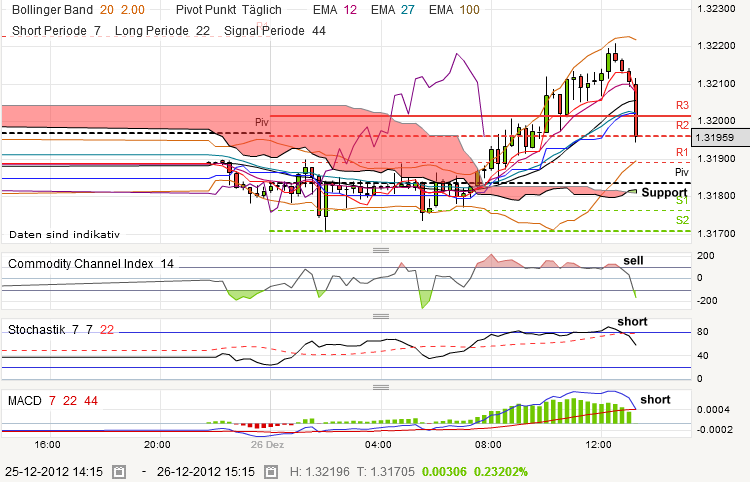Viewport: 750px width, 482px height.
Task: Click the S2 support level label
Action: click(x=682, y=220)
